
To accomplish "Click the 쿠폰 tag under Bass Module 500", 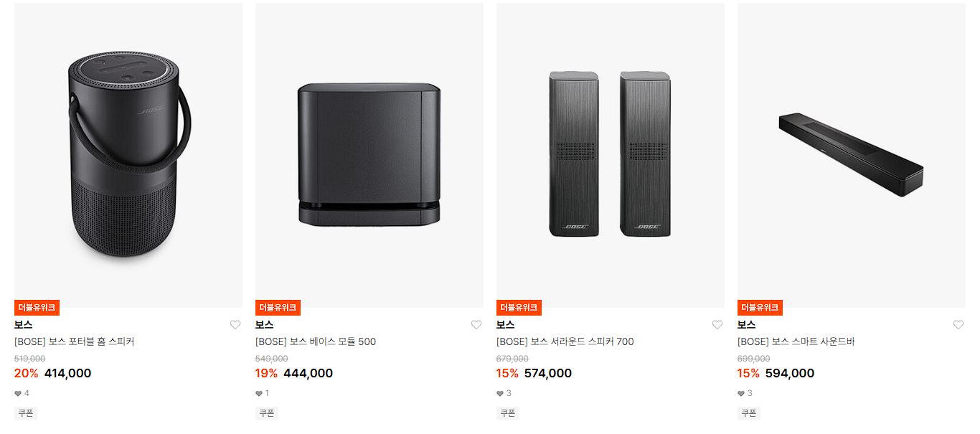I will 267,413.
